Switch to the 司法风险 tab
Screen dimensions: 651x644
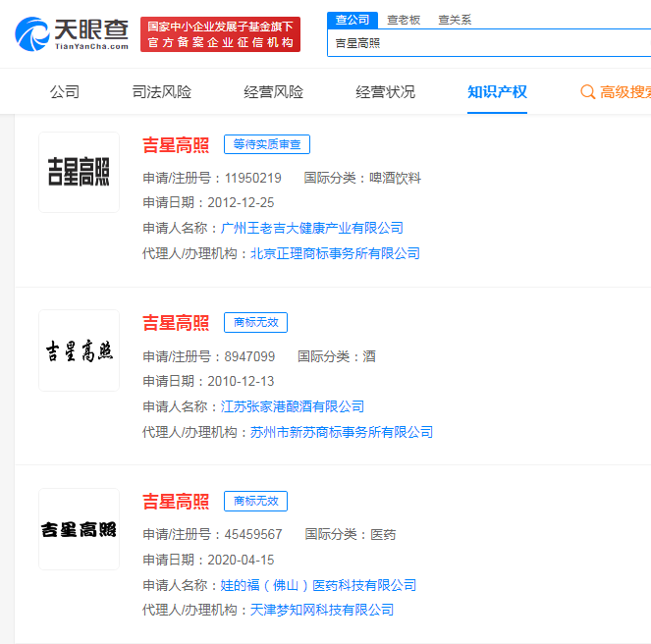162,92
